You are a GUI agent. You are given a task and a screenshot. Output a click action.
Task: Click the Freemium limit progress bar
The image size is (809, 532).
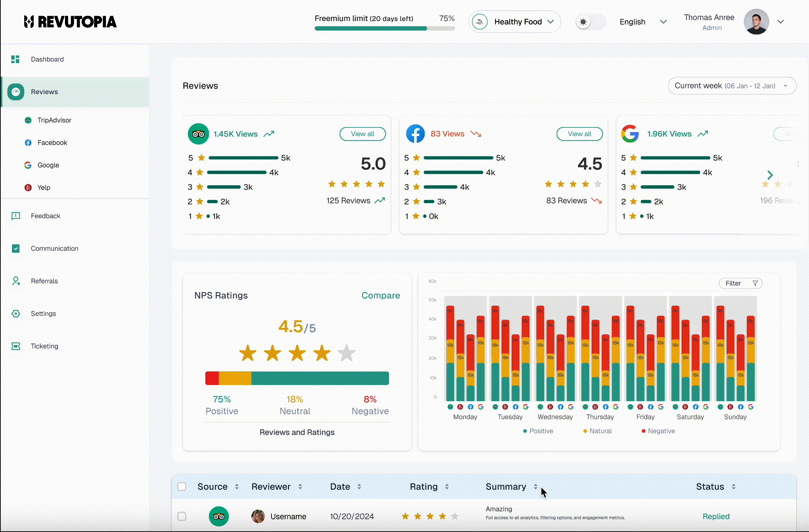[x=384, y=28]
